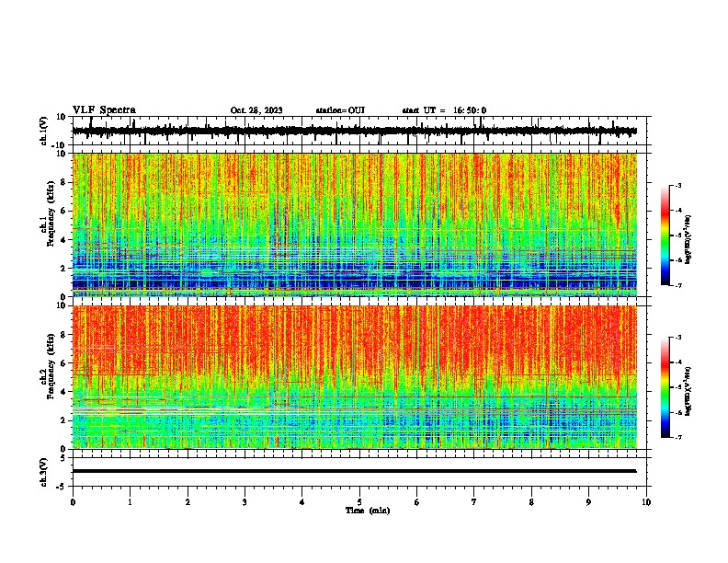728x563 pixels.
Task: Click the "6" kHz tick on ch.2 frequency axis
Action: click(x=64, y=363)
